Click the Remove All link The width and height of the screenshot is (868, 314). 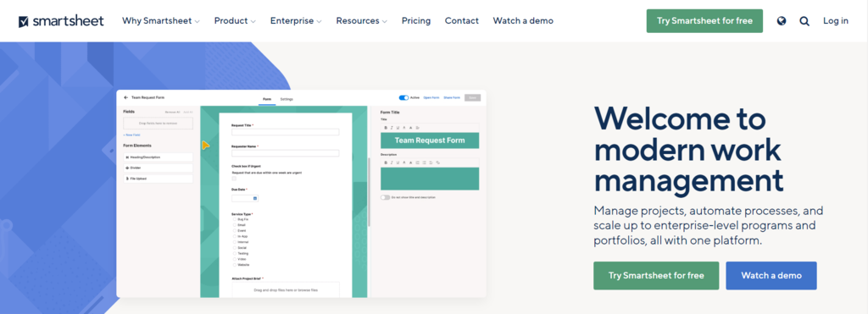173,112
